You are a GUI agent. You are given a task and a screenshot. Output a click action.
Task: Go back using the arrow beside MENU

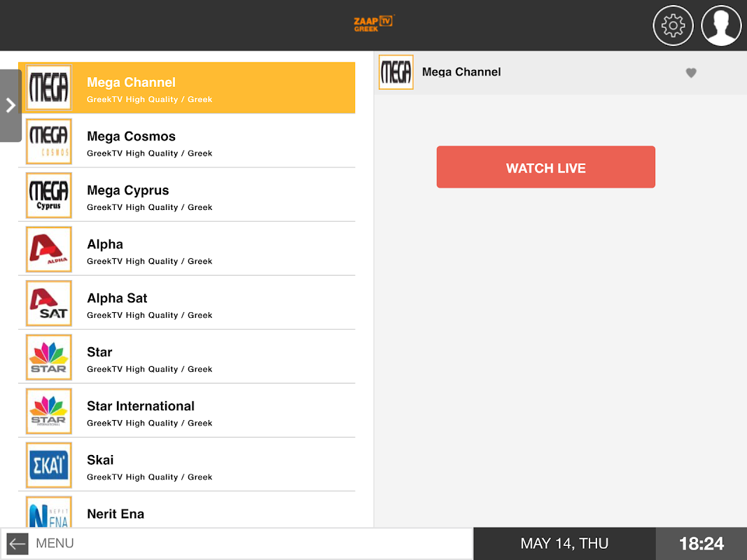(x=17, y=543)
